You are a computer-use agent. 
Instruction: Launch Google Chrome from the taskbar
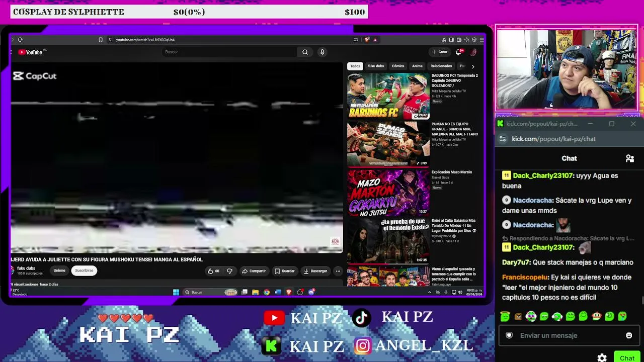[267, 292]
